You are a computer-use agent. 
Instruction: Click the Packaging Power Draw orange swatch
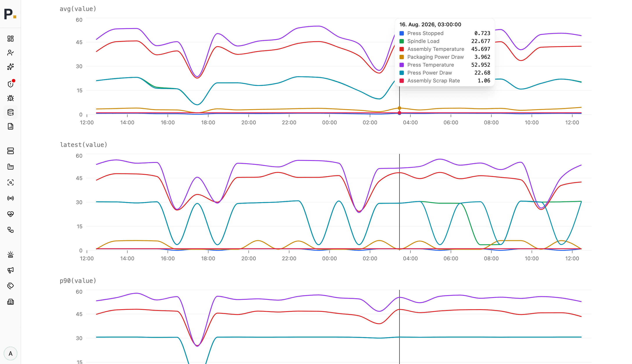coord(402,57)
